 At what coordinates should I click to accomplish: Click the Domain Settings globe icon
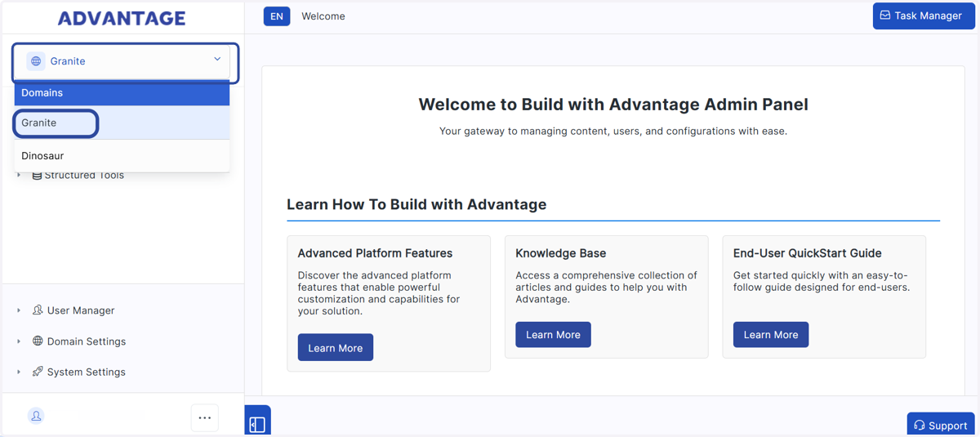click(x=38, y=341)
